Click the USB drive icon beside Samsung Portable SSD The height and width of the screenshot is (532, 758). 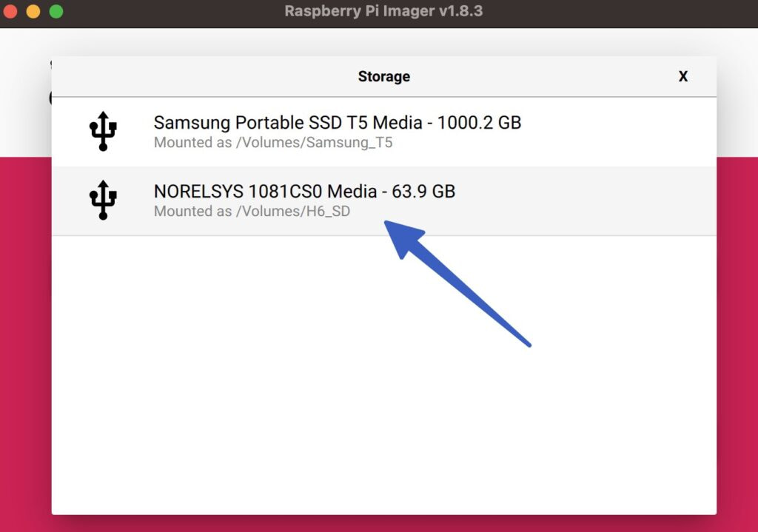[x=104, y=132]
